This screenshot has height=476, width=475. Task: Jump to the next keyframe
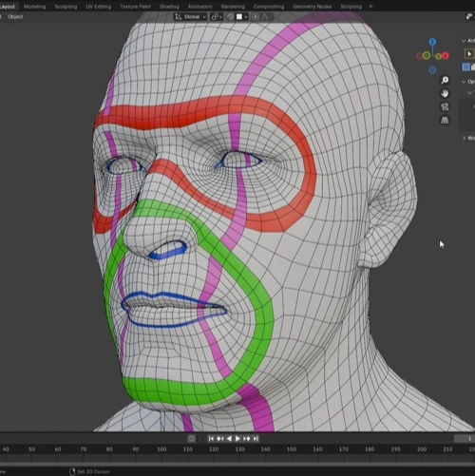coord(247,439)
